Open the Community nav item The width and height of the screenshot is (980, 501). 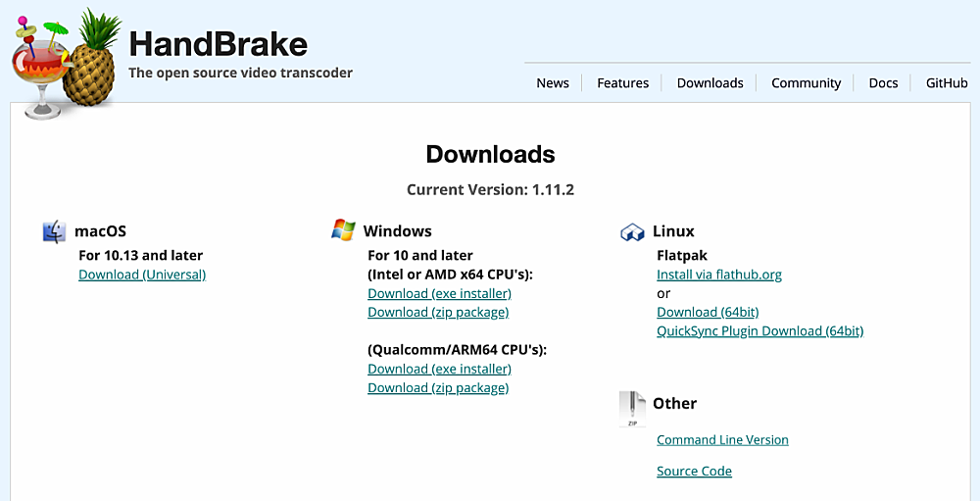pyautogui.click(x=806, y=83)
